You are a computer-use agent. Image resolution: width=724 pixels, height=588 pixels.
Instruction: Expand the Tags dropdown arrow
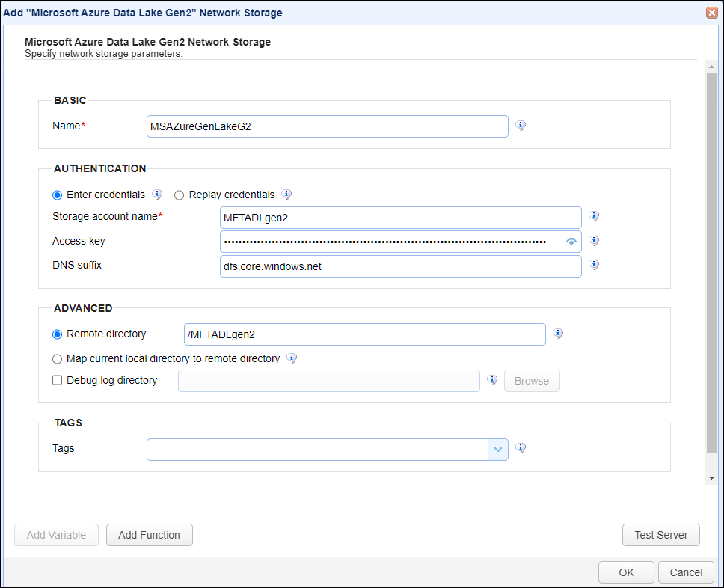[498, 450]
